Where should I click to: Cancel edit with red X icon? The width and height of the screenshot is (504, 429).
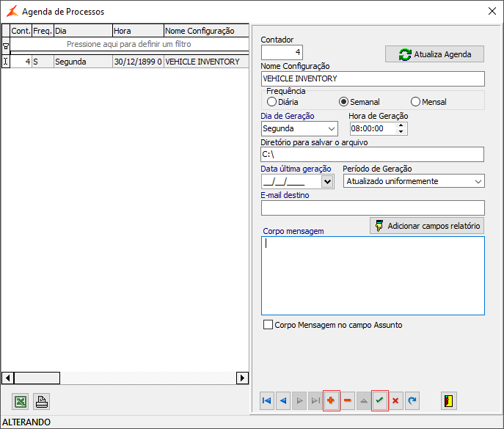pos(395,400)
